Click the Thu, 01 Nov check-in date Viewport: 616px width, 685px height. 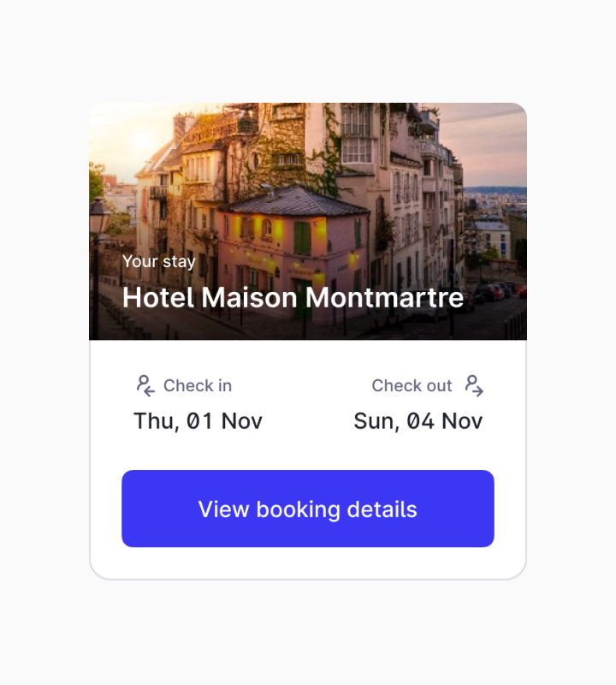coord(198,421)
